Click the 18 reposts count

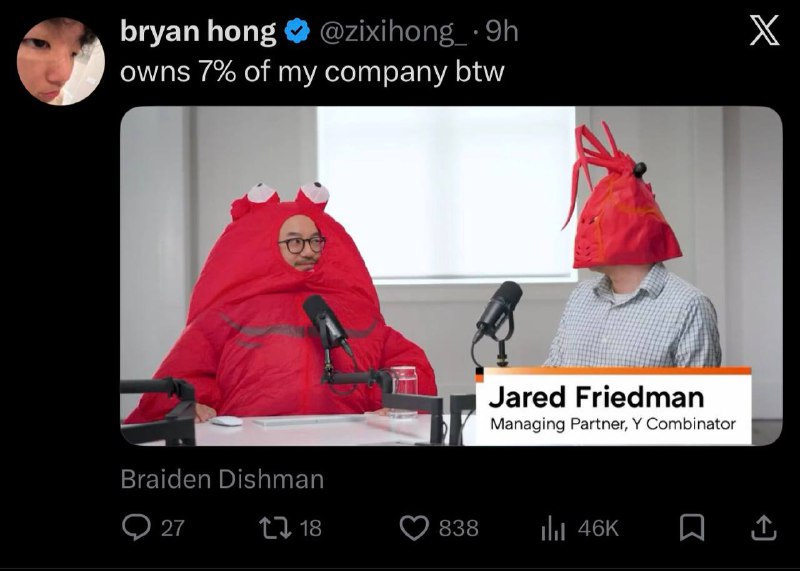click(x=310, y=528)
